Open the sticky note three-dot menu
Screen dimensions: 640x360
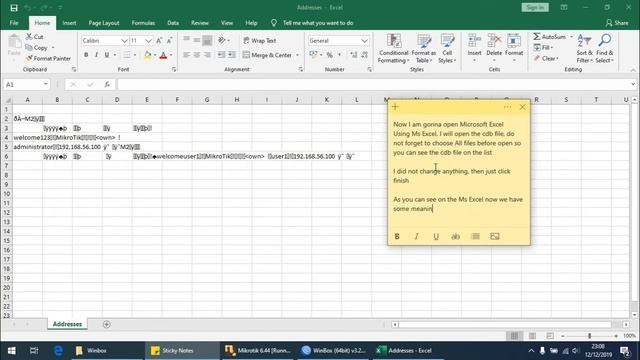(x=507, y=107)
